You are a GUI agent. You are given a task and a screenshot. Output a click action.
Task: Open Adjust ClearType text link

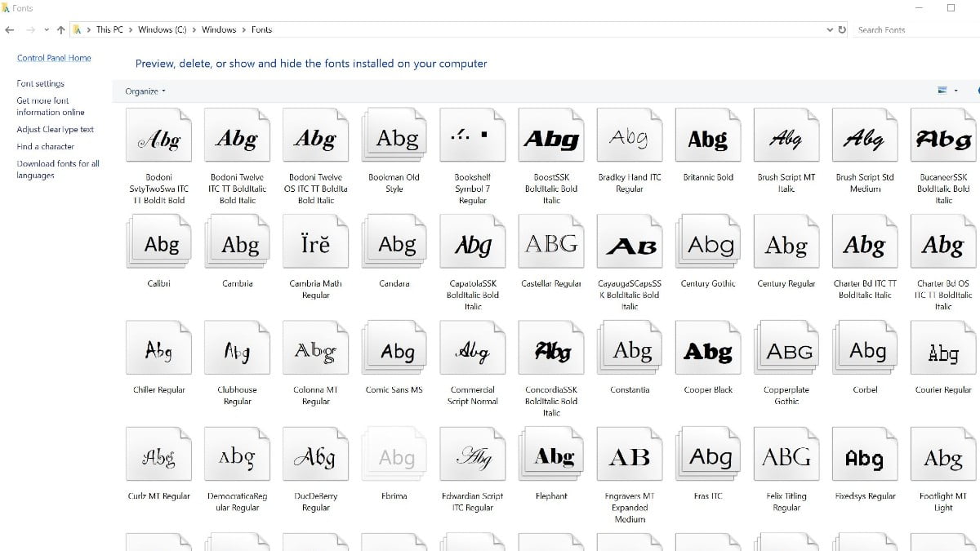pos(55,129)
